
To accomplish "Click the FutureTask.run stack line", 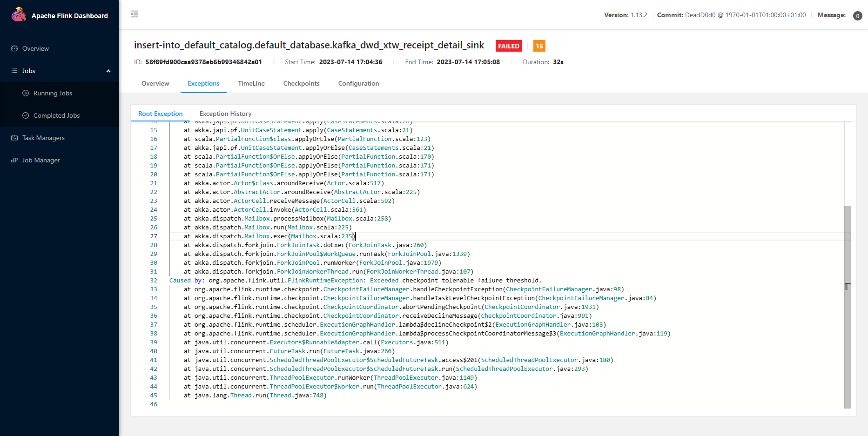I will point(289,351).
